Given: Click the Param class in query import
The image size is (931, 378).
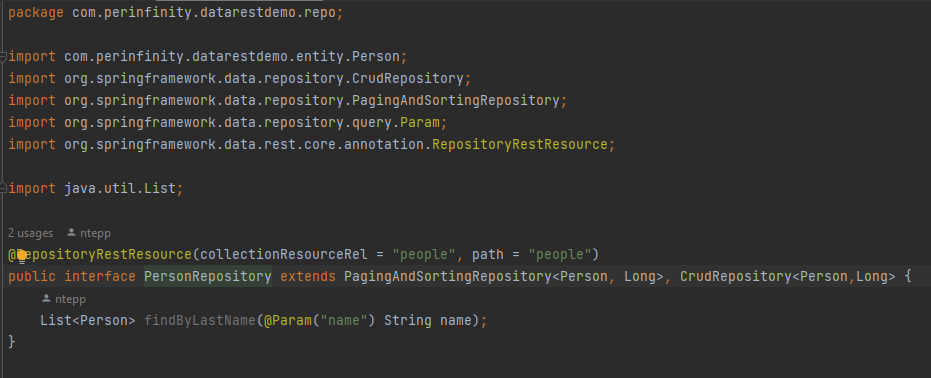Looking at the screenshot, I should [419, 123].
